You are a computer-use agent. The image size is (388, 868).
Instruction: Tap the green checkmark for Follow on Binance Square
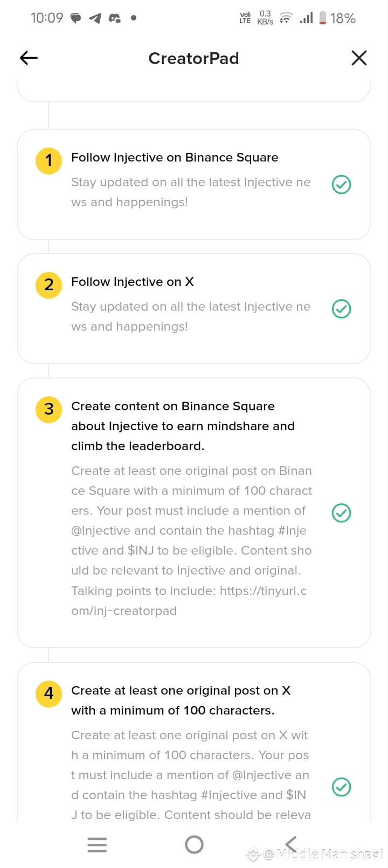341,185
